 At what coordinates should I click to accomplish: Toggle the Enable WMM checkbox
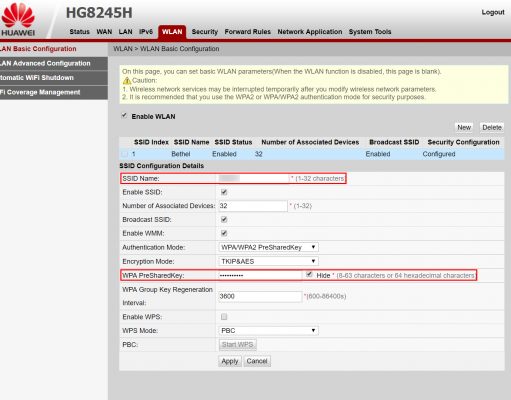[x=224, y=233]
